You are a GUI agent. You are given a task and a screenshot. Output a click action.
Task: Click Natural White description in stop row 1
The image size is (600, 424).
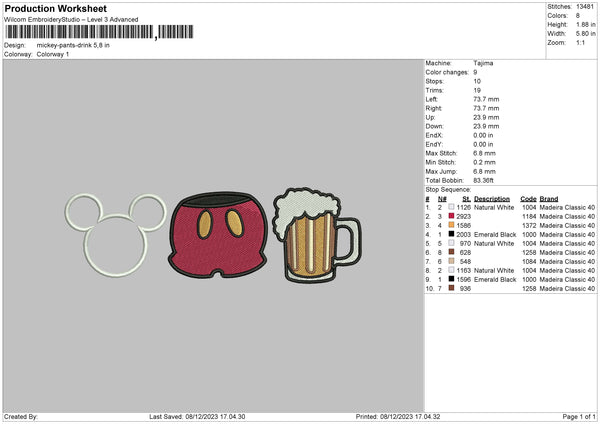[494, 207]
